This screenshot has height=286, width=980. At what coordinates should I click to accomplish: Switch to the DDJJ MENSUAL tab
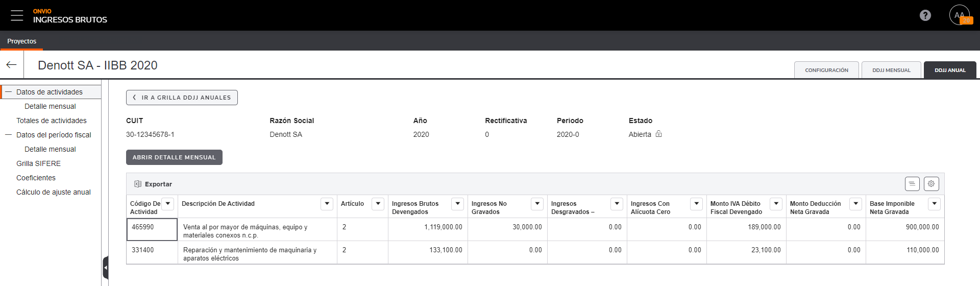tap(891, 70)
